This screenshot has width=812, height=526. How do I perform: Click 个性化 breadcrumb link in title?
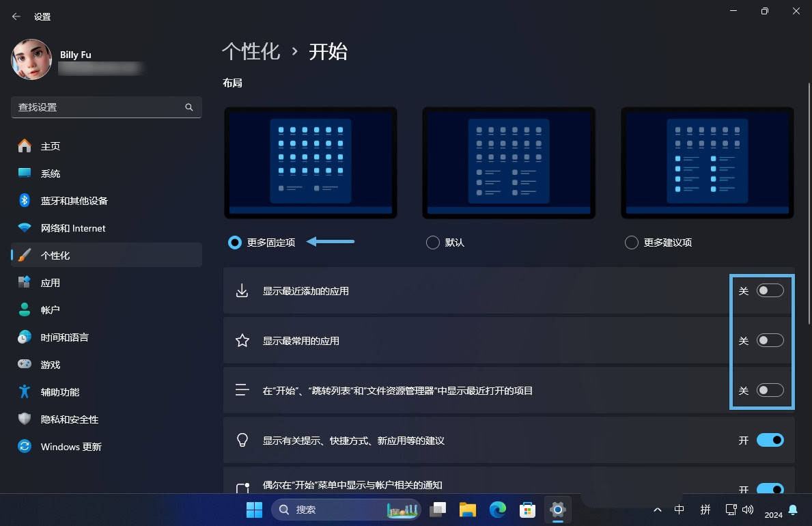[251, 52]
